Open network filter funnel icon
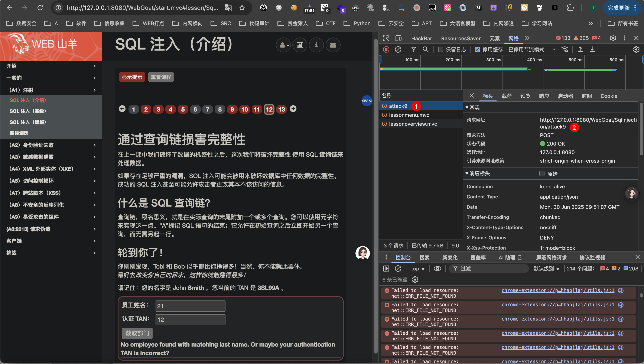 point(414,49)
